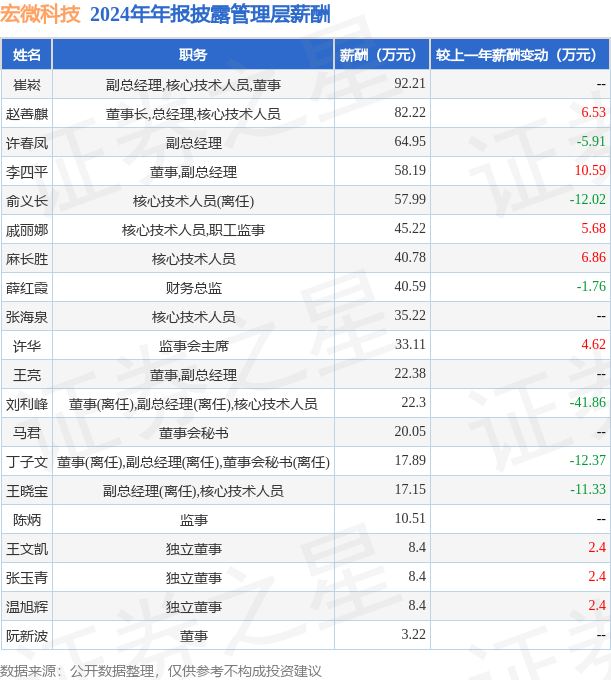Click salary value 33.11
The image size is (611, 680).
[x=410, y=345]
